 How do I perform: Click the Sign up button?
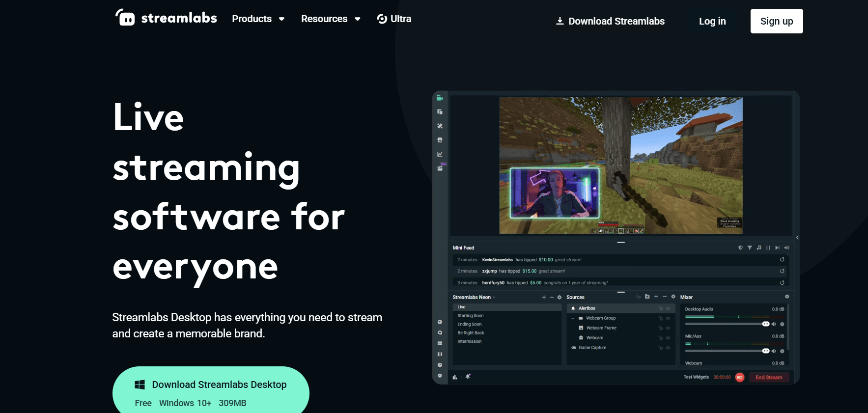[777, 21]
